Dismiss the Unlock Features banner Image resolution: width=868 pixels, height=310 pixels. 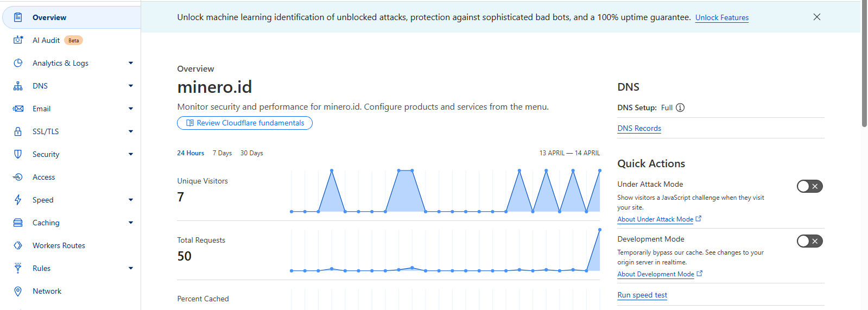[x=816, y=17]
